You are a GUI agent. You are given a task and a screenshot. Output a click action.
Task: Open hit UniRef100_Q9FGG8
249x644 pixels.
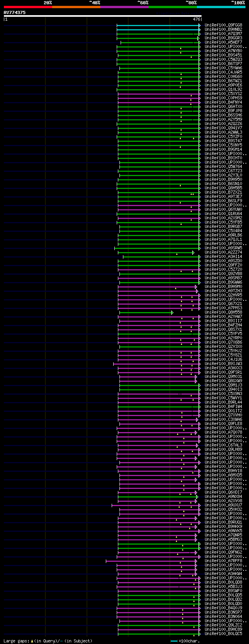(x=223, y=25)
